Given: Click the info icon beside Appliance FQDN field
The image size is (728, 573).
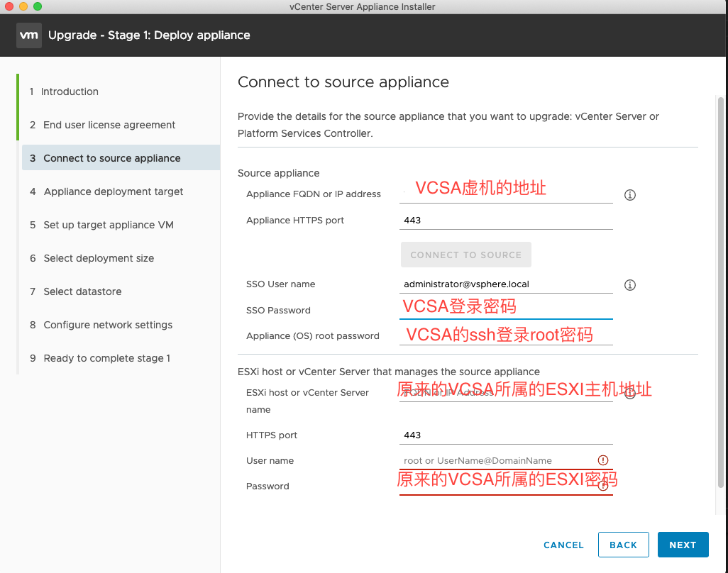Looking at the screenshot, I should (629, 195).
